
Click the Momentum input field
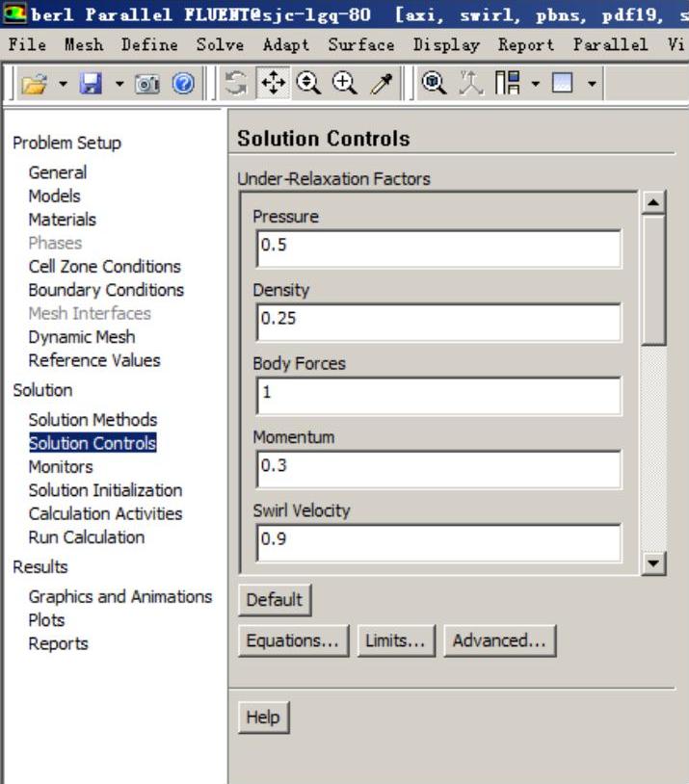(x=438, y=469)
